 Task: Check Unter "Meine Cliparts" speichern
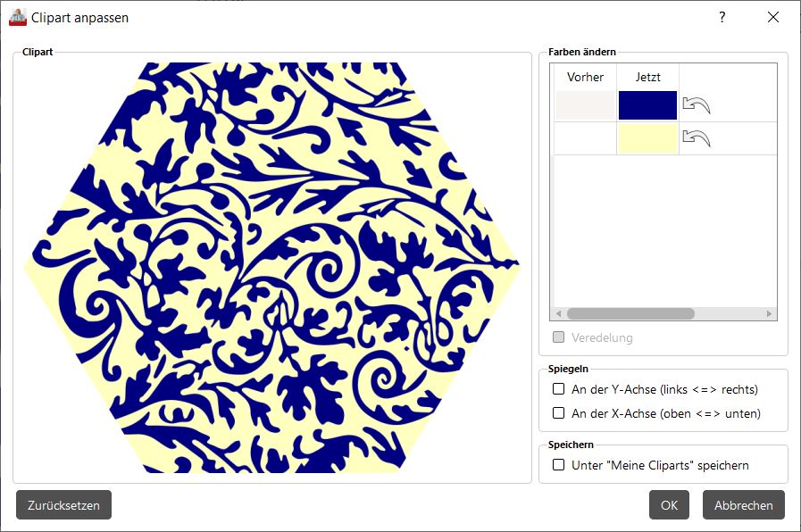558,465
